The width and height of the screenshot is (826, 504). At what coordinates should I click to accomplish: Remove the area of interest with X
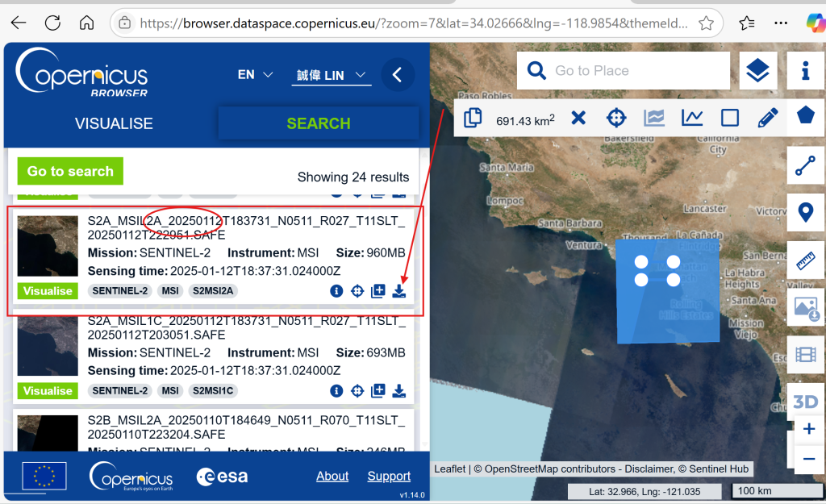point(578,118)
